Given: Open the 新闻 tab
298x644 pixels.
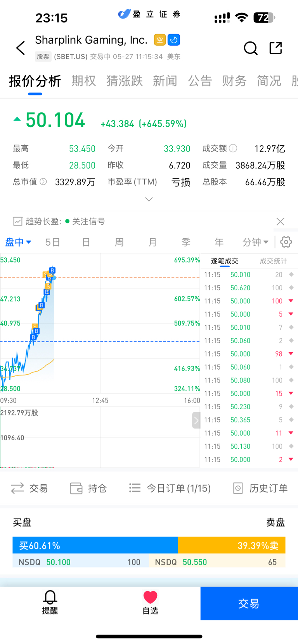Looking at the screenshot, I should click(x=165, y=81).
